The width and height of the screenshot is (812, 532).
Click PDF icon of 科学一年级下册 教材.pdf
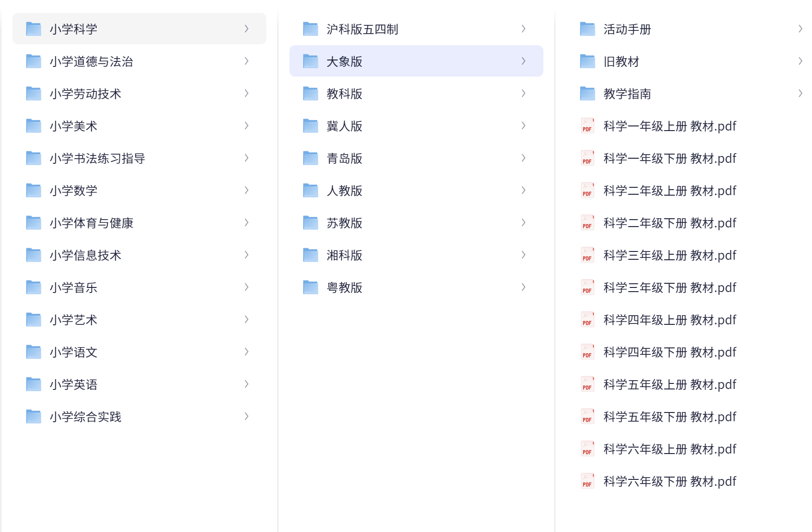point(588,158)
